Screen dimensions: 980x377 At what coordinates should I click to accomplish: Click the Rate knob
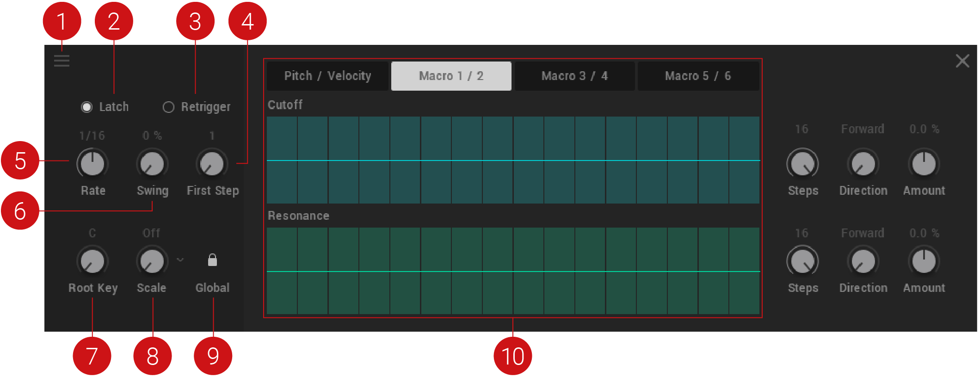click(92, 164)
